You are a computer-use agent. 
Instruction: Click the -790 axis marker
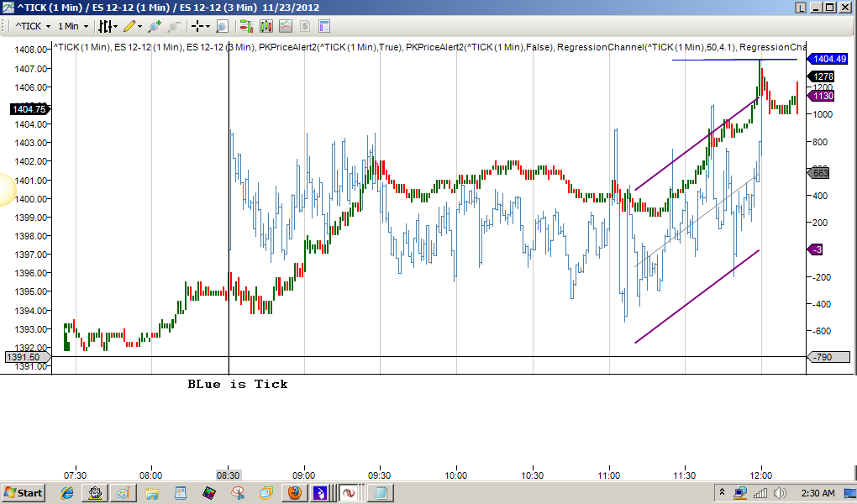[x=828, y=357]
